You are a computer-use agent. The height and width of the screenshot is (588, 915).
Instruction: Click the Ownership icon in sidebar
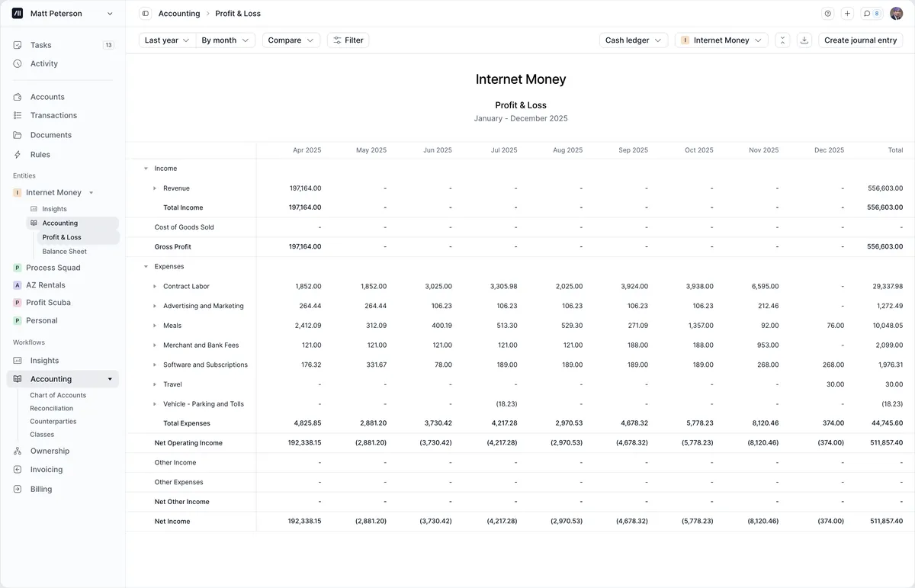(x=18, y=451)
